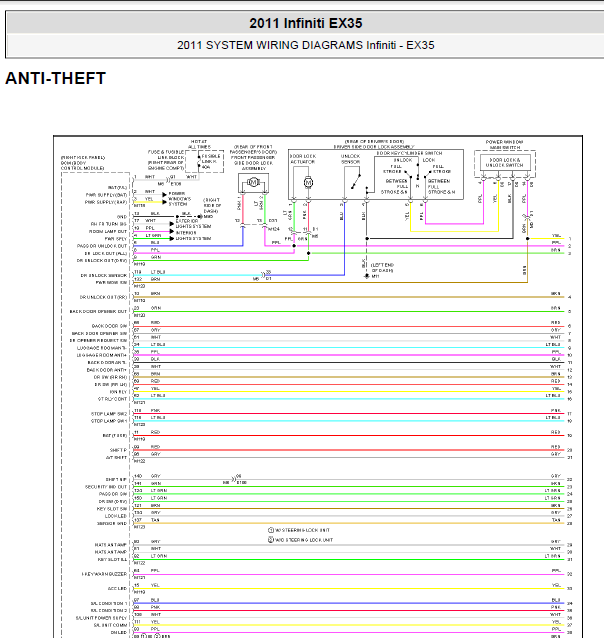This screenshot has height=638, width=604.
Task: Click the 'POWER WINDOWS SYSTEM' reference
Action: pyautogui.click(x=179, y=199)
